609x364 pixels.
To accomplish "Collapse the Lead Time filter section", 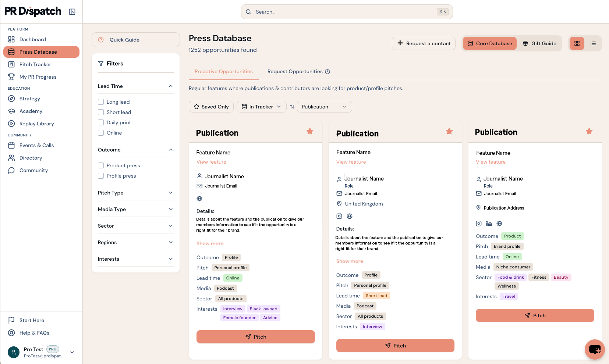I will coord(170,86).
